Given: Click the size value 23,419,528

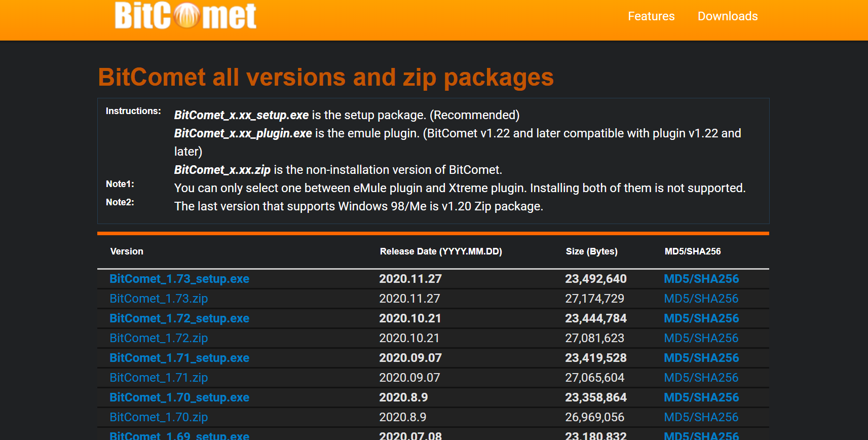Looking at the screenshot, I should pos(596,358).
